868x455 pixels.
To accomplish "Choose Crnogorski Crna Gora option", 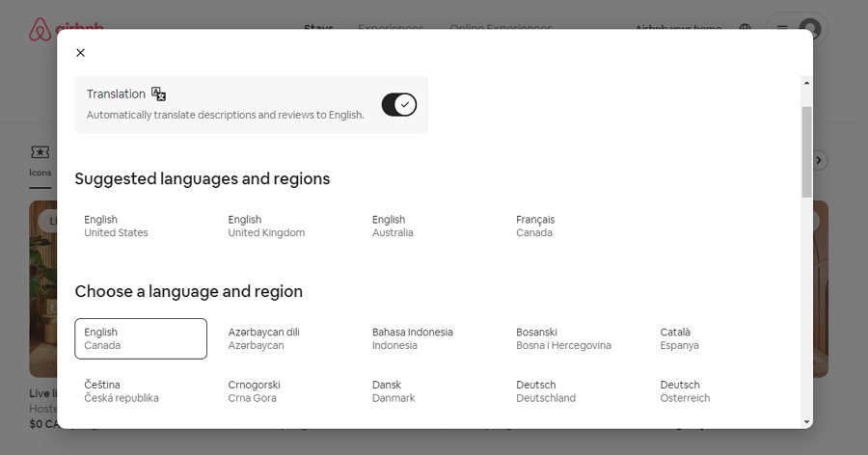I will 255,391.
